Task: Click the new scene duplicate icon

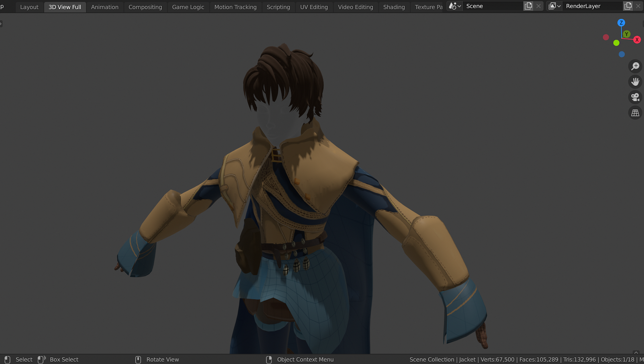Action: pos(528,6)
